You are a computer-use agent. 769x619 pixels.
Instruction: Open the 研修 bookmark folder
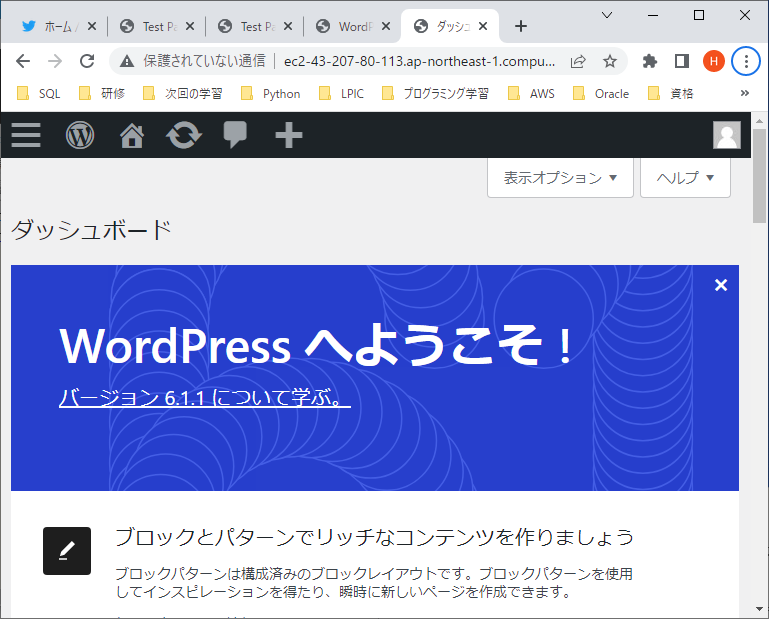tap(102, 94)
